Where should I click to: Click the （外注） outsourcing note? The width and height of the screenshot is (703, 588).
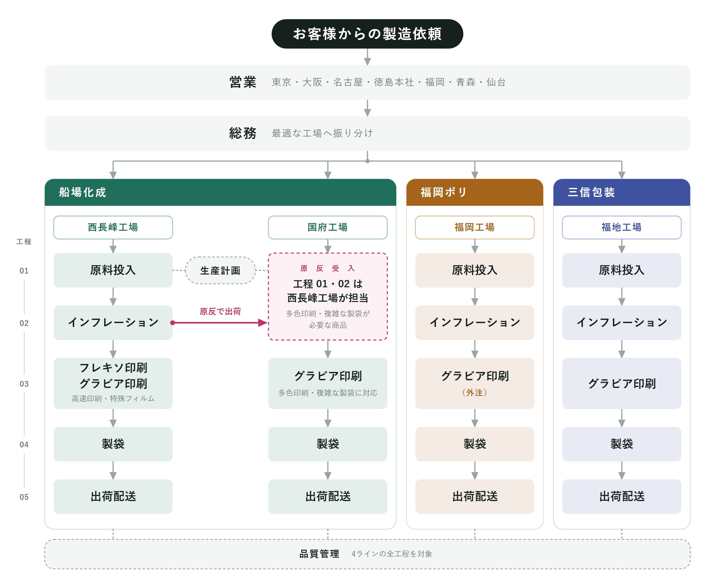475,393
